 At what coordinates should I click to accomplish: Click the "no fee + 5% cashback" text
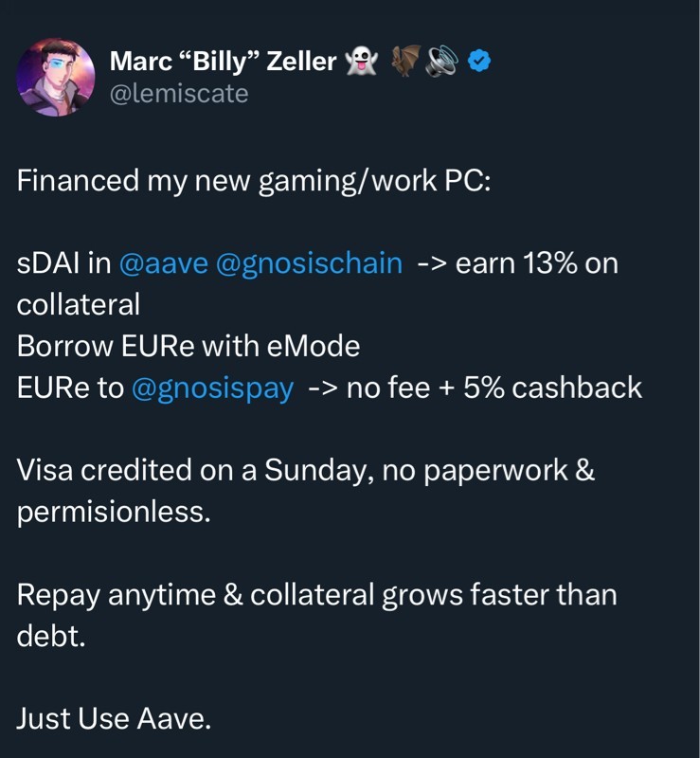pos(494,388)
